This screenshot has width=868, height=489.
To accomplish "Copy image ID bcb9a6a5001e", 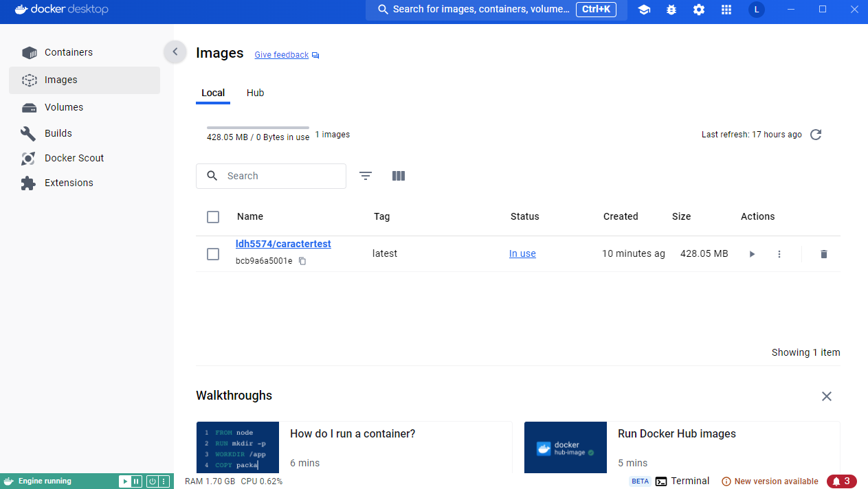I will point(302,261).
